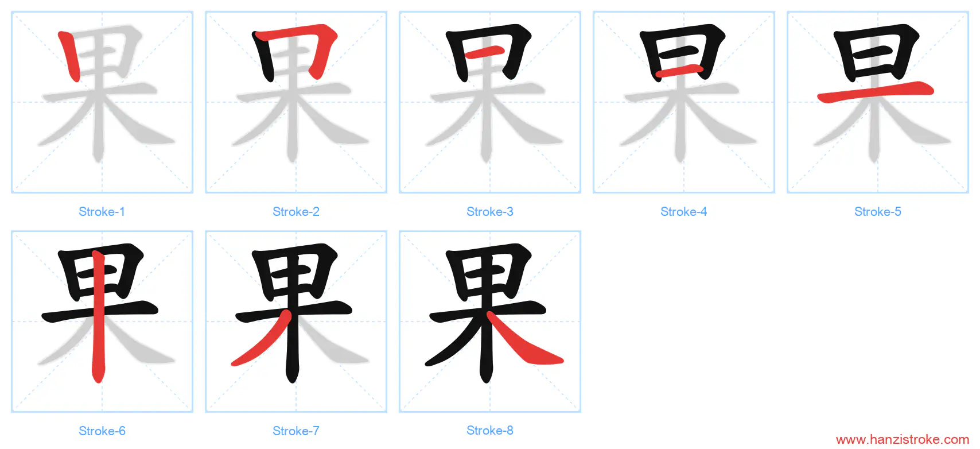Click the red highlighted stroke in Stroke-5
Image resolution: width=980 pixels, height=449 pixels.
pos(876,91)
